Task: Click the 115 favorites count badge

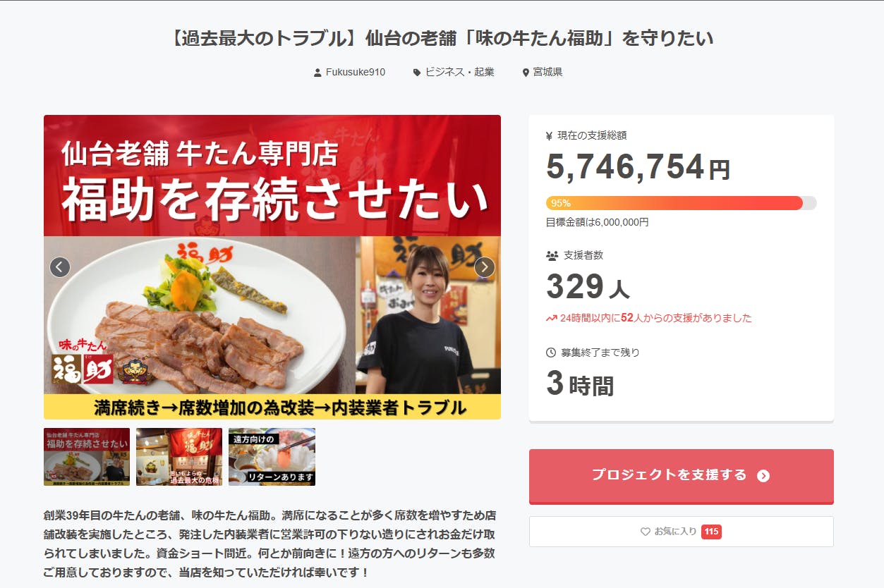Action: pyautogui.click(x=711, y=532)
